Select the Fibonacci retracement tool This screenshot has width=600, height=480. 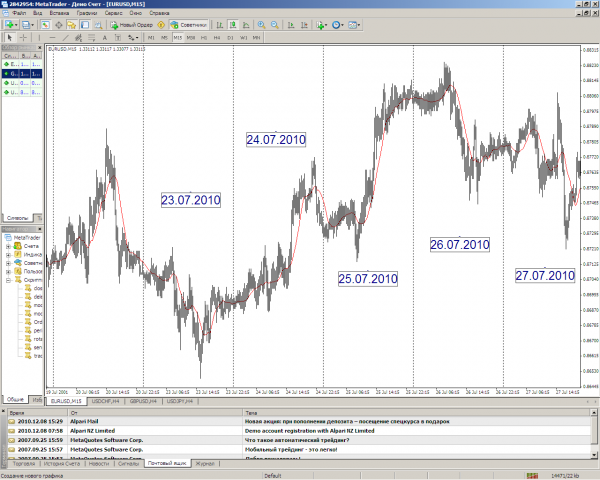[x=91, y=38]
